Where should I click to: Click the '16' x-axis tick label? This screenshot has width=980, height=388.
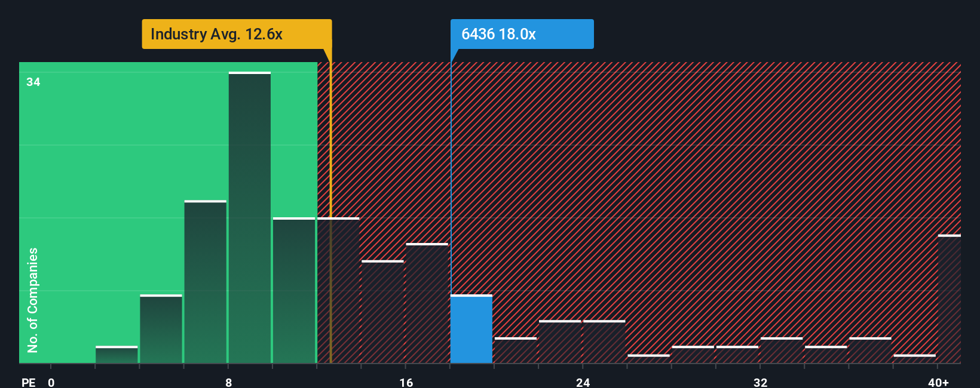[406, 383]
